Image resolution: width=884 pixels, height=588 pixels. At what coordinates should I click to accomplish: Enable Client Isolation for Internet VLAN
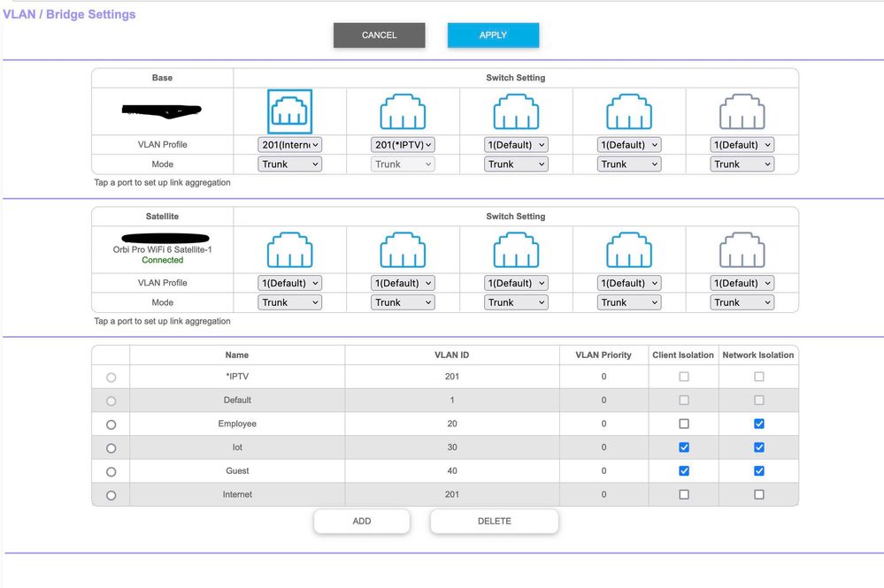click(684, 494)
